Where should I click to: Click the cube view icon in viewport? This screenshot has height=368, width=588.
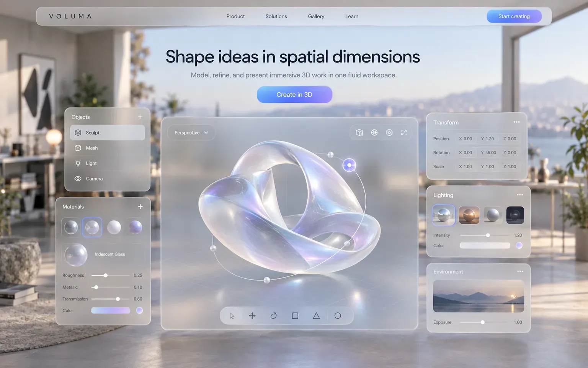359,133
